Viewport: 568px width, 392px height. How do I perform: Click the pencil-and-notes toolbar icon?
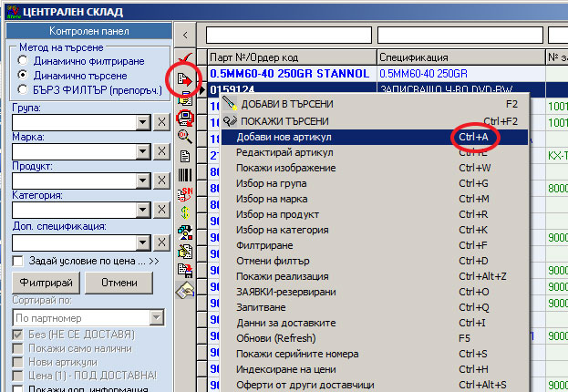185,252
